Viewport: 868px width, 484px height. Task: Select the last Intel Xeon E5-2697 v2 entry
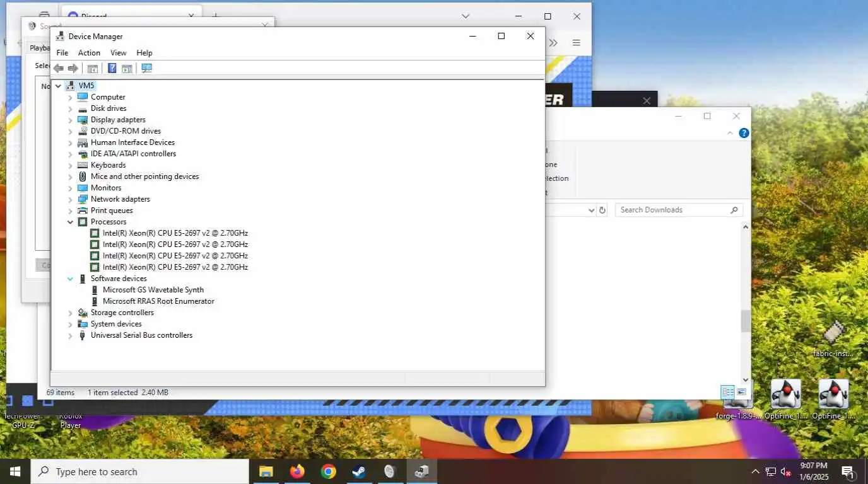(175, 267)
